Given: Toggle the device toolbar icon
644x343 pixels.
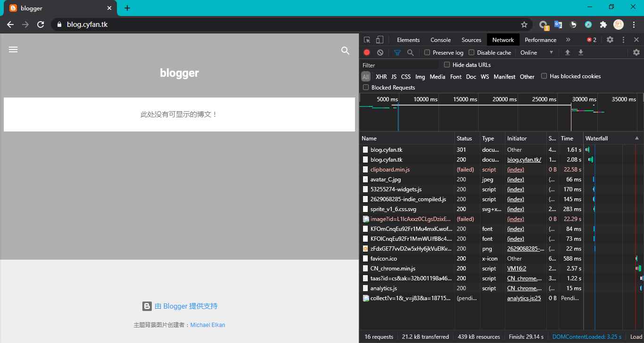Looking at the screenshot, I should (x=380, y=40).
